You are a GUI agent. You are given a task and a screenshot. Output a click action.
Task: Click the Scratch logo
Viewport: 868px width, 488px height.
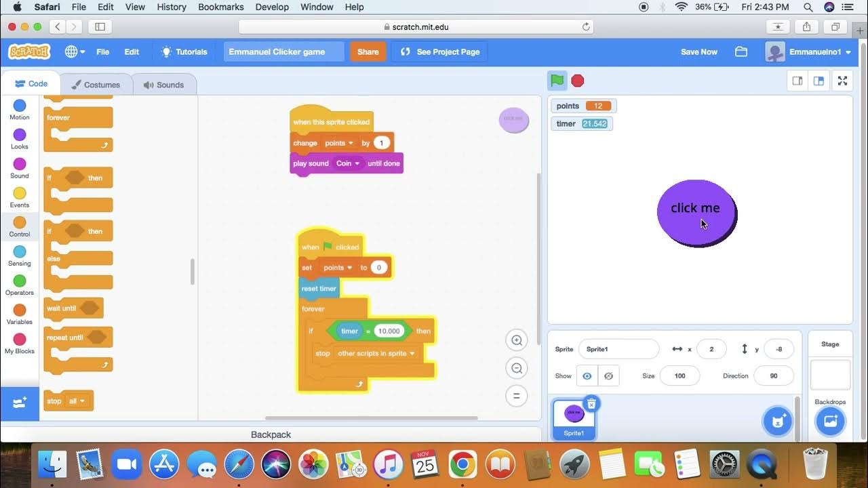pyautogui.click(x=29, y=52)
